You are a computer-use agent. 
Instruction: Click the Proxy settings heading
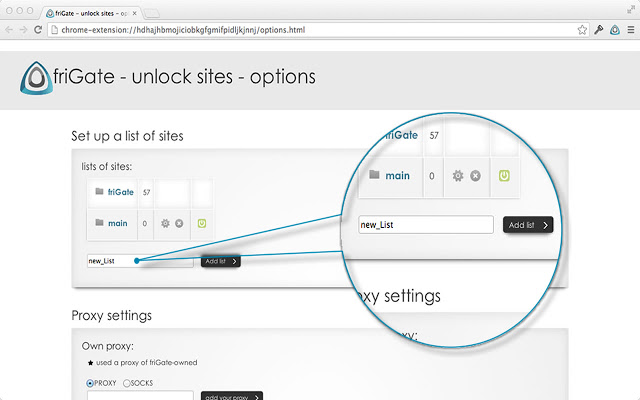click(111, 316)
